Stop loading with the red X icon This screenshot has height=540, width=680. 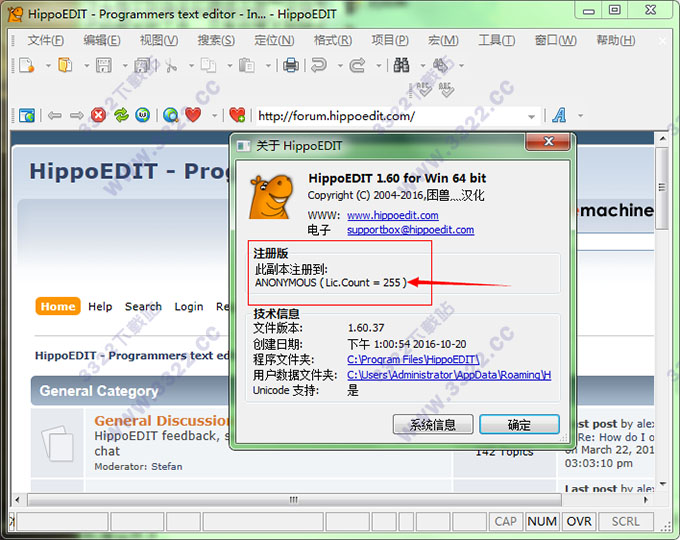tap(99, 115)
